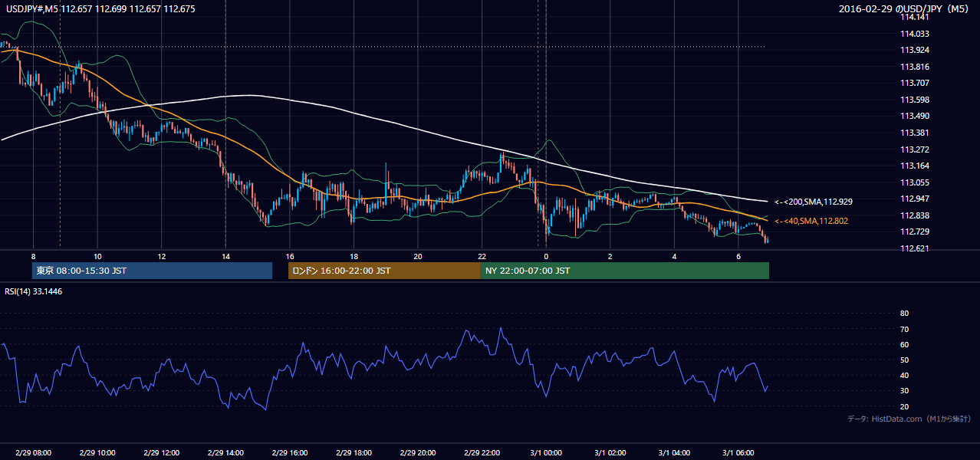Click the 200,SMA,112.929 moving average label

(x=814, y=202)
